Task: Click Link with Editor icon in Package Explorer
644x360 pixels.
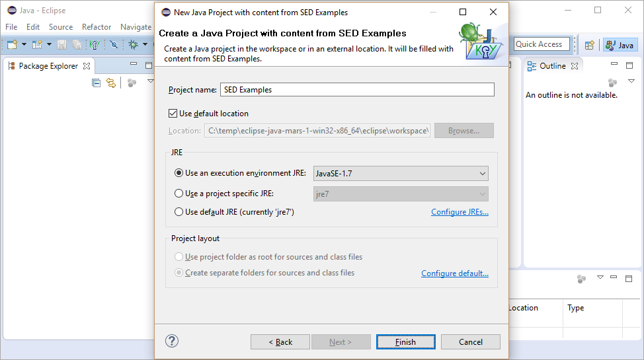Action: coord(111,83)
